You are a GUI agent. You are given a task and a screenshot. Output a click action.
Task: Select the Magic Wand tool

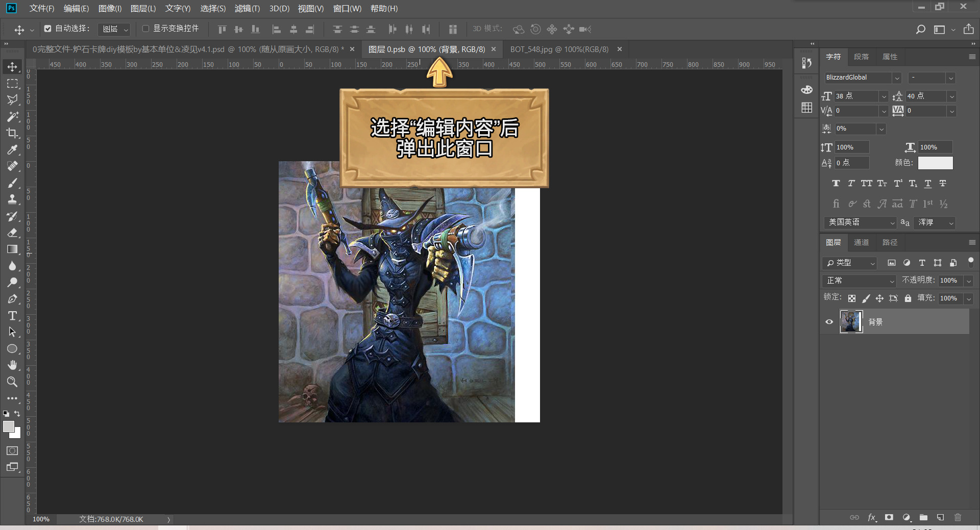[x=12, y=116]
